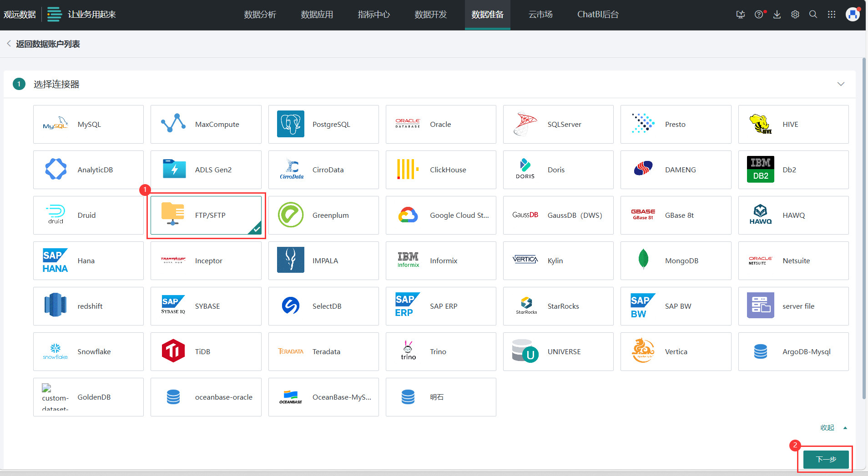Select the HIVE connector option
The height and width of the screenshot is (476, 868).
click(793, 124)
